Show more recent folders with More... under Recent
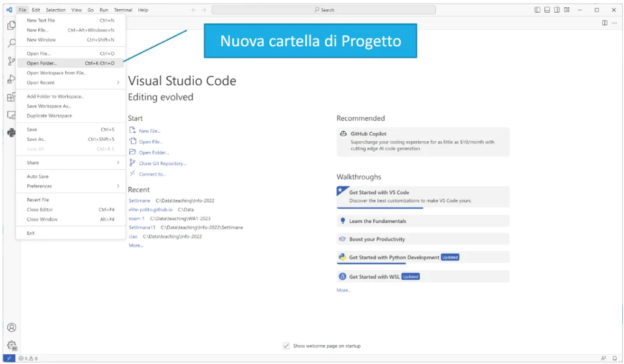624x364 pixels. coord(136,245)
